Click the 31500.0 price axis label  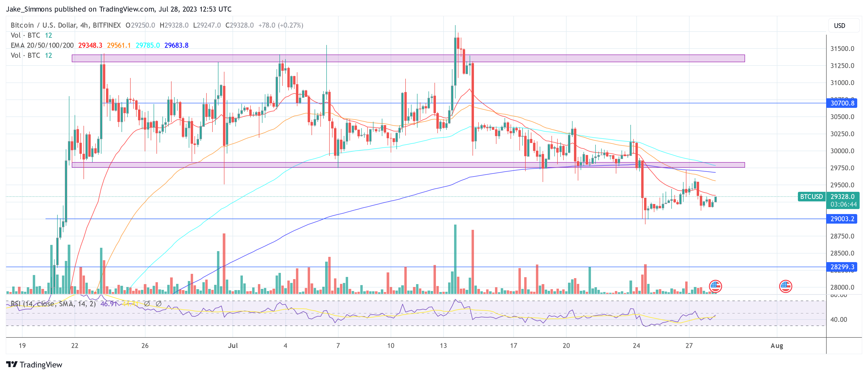click(x=842, y=49)
